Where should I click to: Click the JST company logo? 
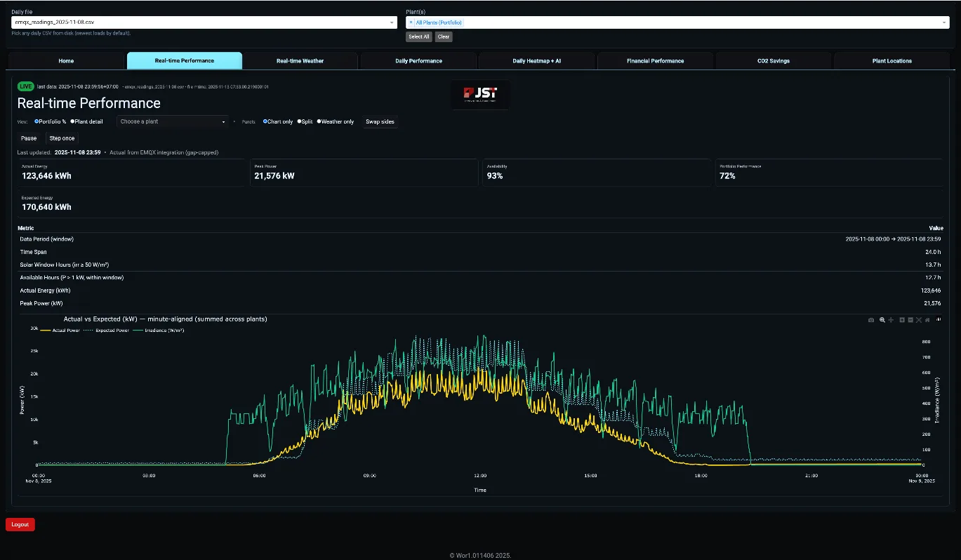[x=480, y=94]
